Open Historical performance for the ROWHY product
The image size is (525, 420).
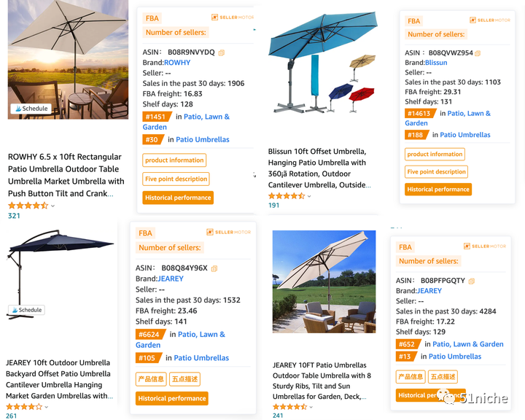coord(178,198)
